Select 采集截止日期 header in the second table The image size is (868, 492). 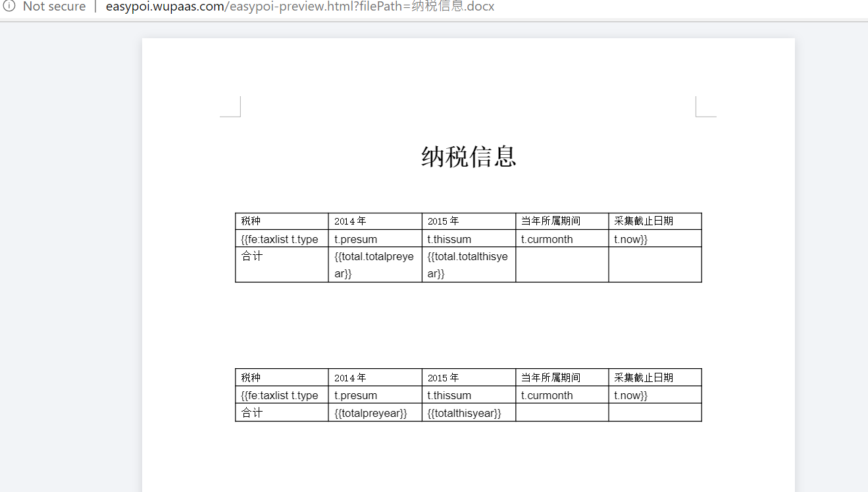click(644, 377)
